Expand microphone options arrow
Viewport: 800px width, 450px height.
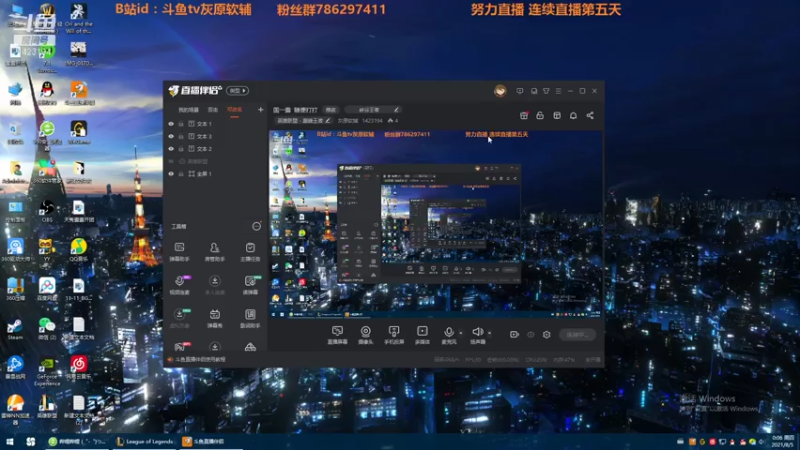coord(461,333)
